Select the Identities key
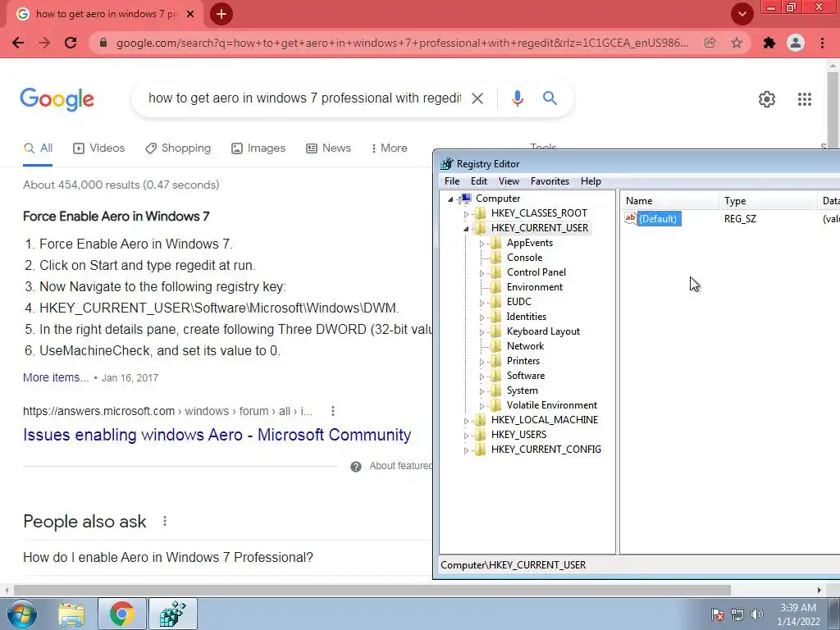The width and height of the screenshot is (840, 630). [527, 317]
